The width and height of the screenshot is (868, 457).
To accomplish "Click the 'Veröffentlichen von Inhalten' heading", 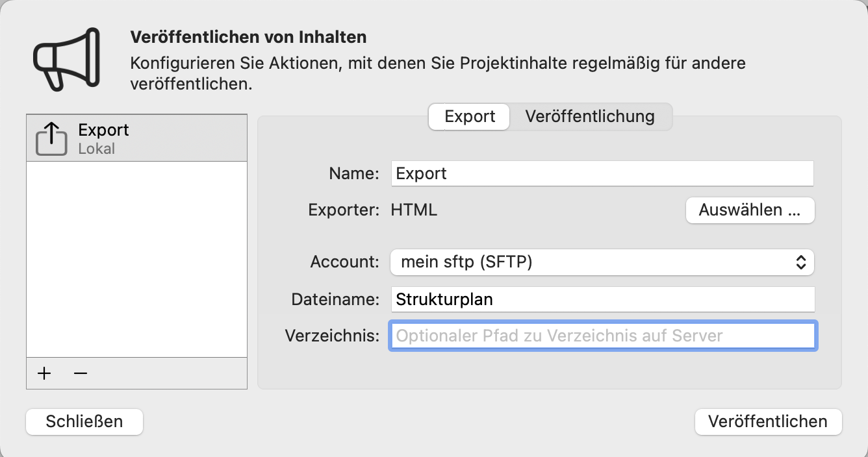I will (x=248, y=36).
